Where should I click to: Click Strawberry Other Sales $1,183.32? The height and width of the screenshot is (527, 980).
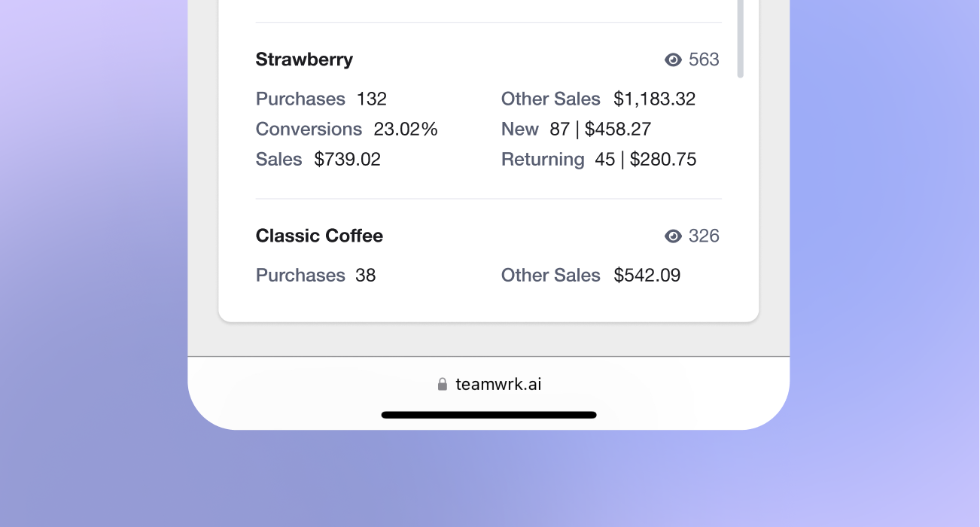(x=655, y=99)
